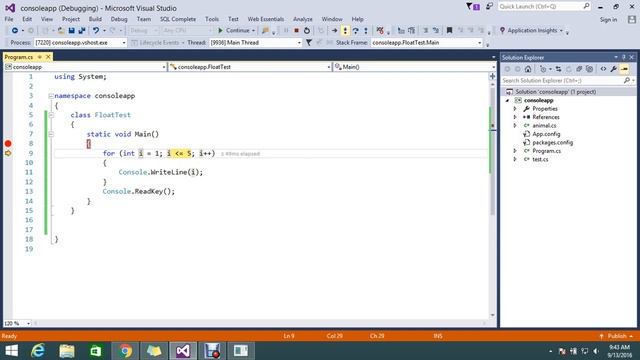Click the Navigate Backward icon
Image resolution: width=640 pixels, height=360 pixels.
[15, 31]
